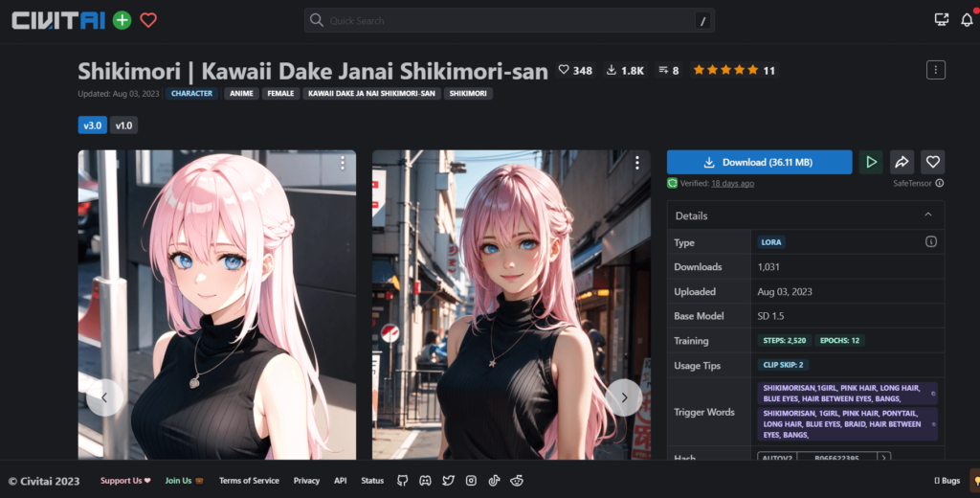Click the green plus upload icon

point(122,20)
